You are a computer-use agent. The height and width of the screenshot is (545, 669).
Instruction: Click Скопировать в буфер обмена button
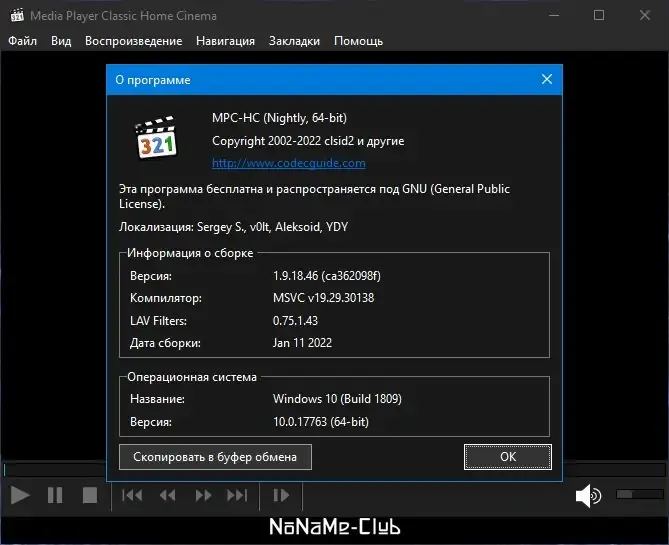pyautogui.click(x=215, y=457)
